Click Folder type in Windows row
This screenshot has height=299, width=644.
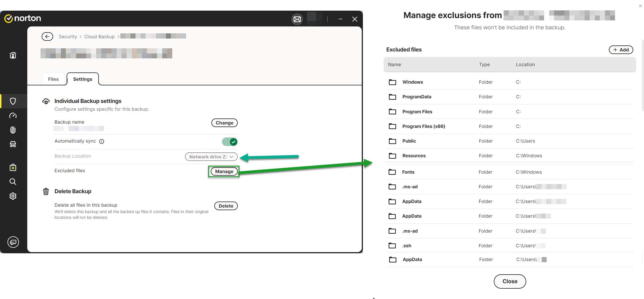coord(486,82)
